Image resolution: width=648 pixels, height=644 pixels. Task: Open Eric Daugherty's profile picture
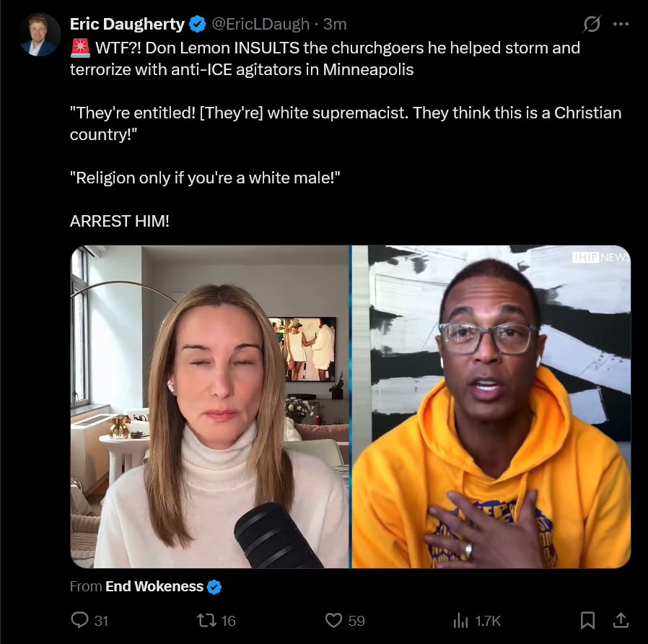tap(40, 35)
